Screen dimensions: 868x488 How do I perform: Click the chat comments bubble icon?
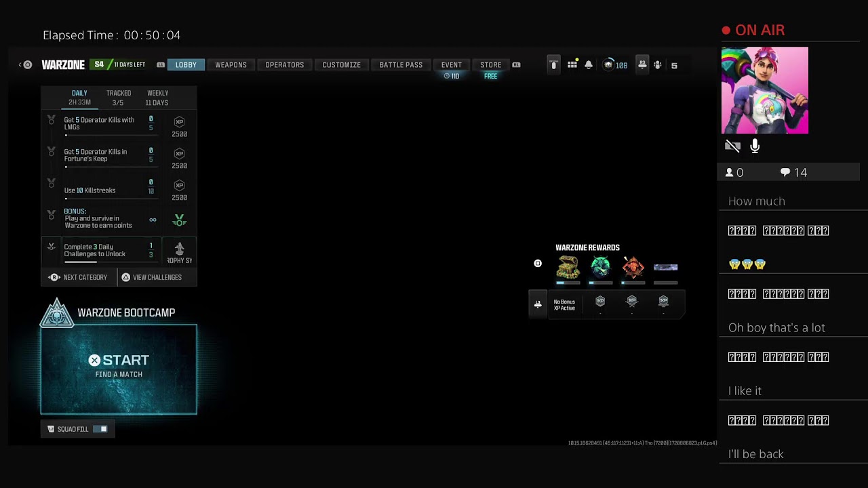[785, 173]
